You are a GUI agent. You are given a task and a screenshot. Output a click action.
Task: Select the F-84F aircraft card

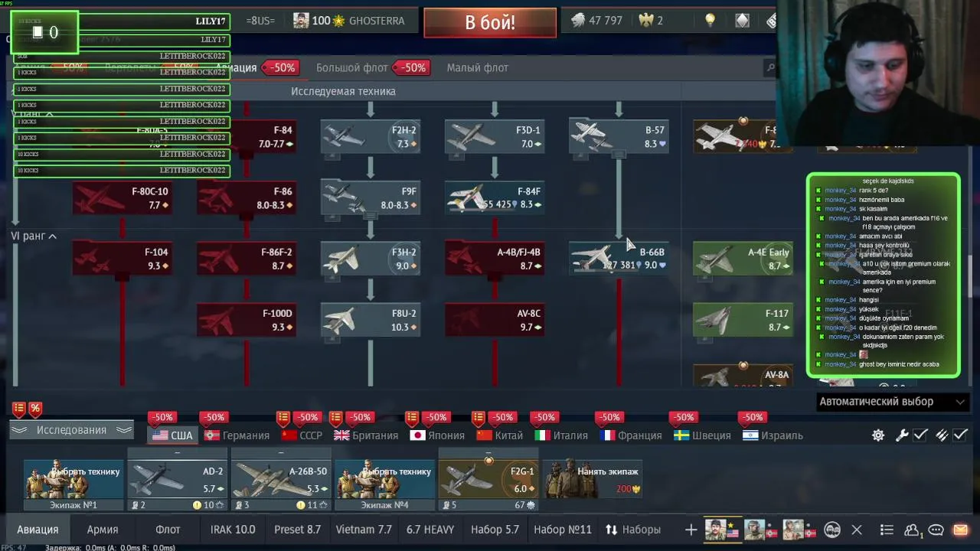495,197
